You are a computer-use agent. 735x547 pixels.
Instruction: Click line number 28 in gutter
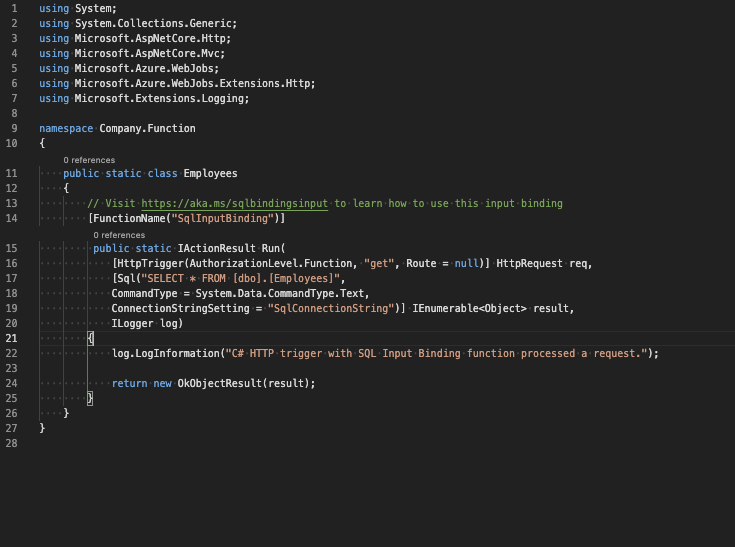11,443
